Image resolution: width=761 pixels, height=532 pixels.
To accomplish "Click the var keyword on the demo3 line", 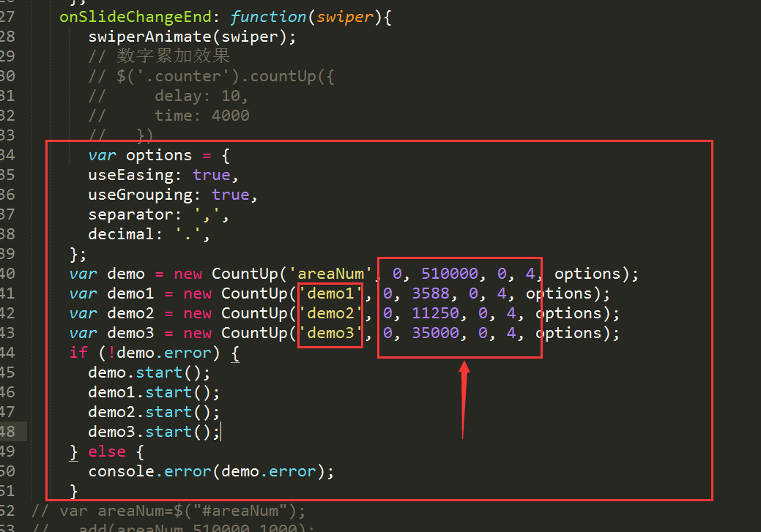I will click(83, 333).
